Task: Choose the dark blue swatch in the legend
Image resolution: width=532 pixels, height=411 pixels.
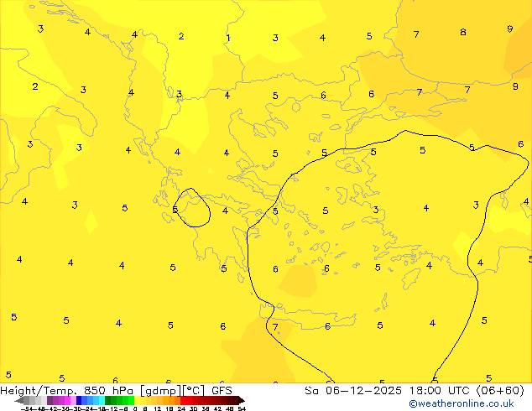Action: coord(79,400)
